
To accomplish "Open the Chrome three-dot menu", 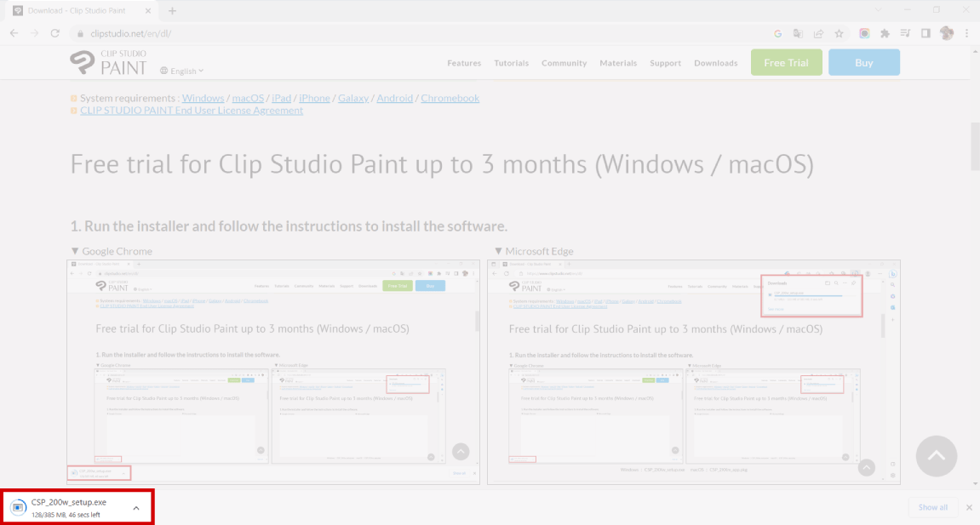I will click(x=967, y=34).
